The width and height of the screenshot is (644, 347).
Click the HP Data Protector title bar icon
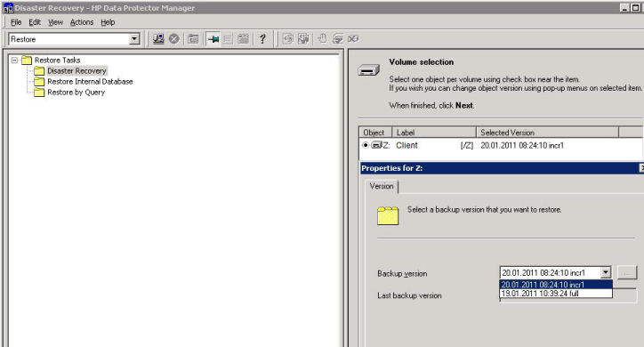click(x=8, y=8)
